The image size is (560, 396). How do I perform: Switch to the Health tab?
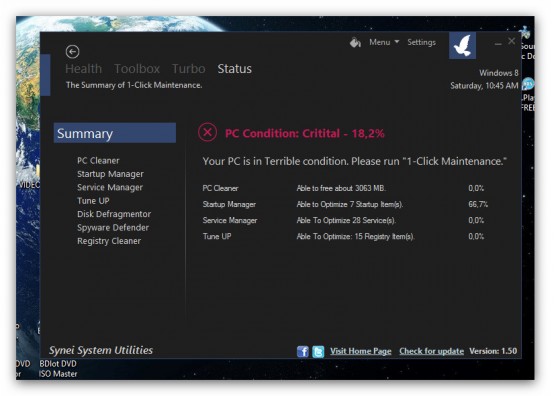click(84, 69)
